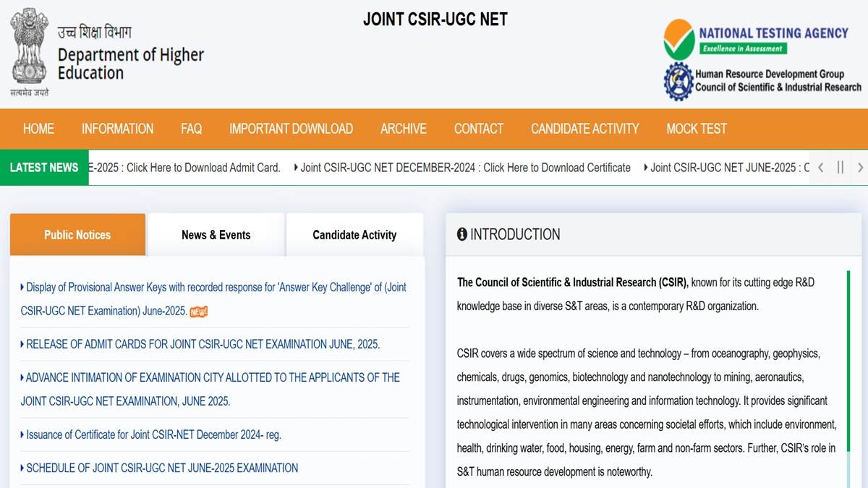Open Advance Intimation of Examination City notice
This screenshot has width=868, height=488.
point(210,389)
